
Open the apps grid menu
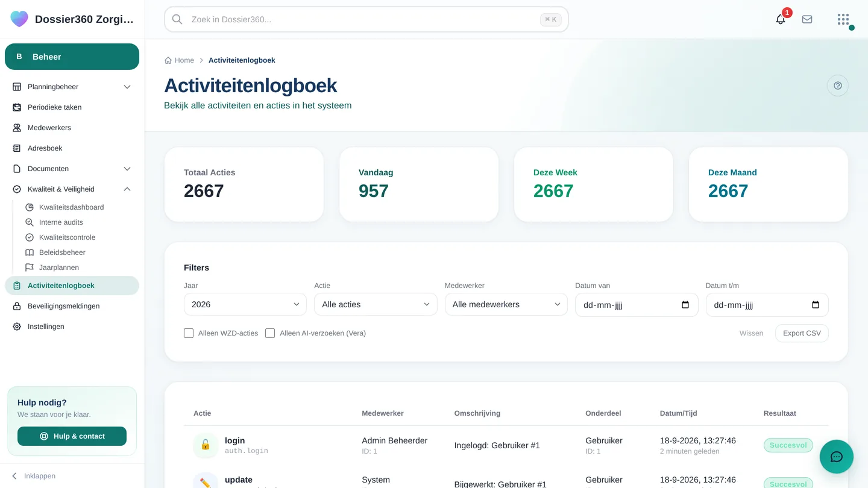[843, 19]
